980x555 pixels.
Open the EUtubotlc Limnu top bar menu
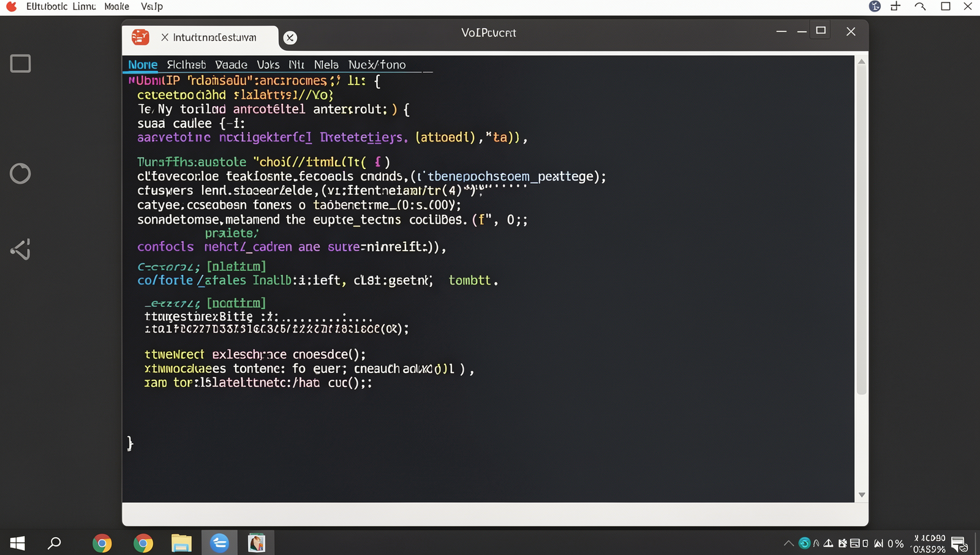click(61, 6)
